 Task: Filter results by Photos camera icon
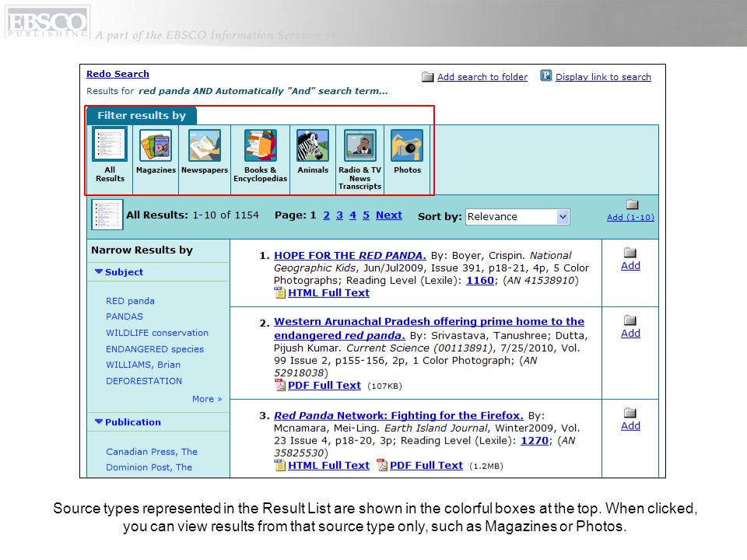[407, 145]
